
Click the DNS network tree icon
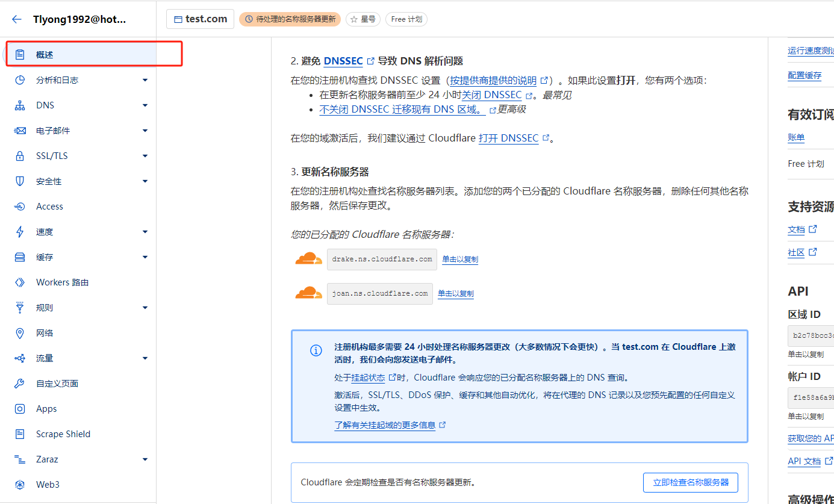[20, 105]
